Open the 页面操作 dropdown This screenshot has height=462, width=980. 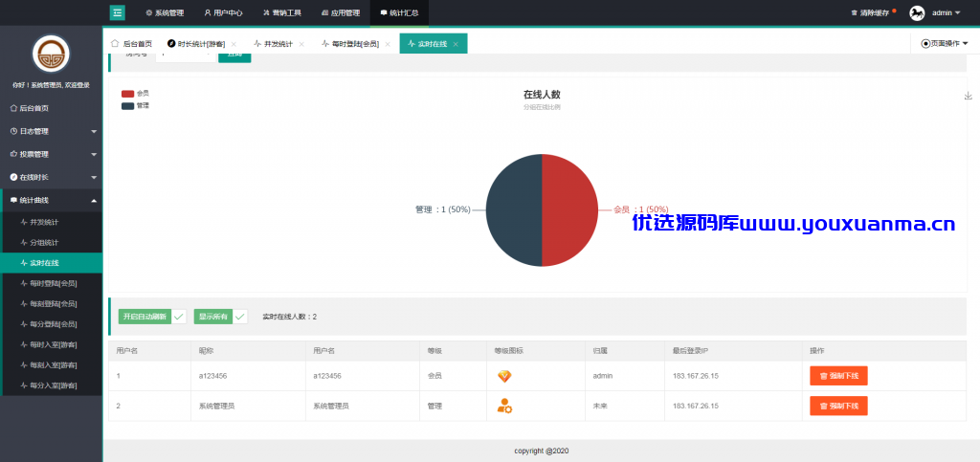[945, 44]
